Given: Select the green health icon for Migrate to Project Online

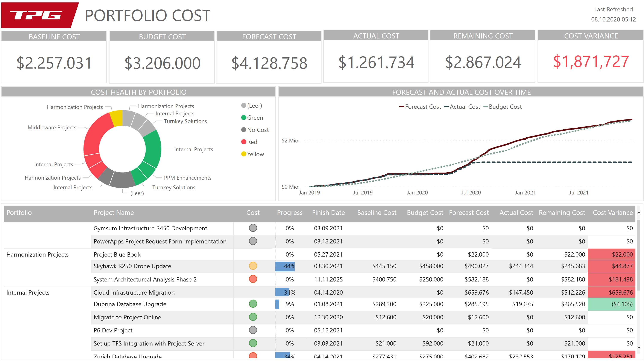Looking at the screenshot, I should coord(253,317).
